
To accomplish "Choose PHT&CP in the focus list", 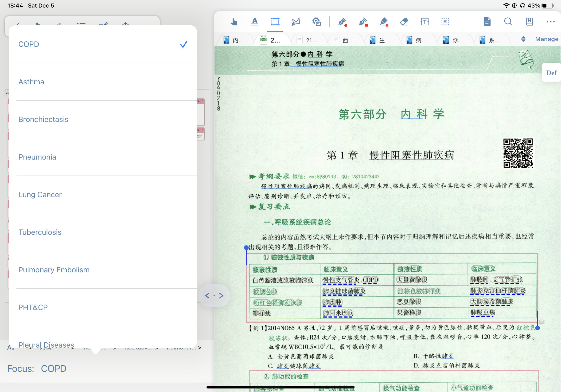I will pyautogui.click(x=103, y=308).
